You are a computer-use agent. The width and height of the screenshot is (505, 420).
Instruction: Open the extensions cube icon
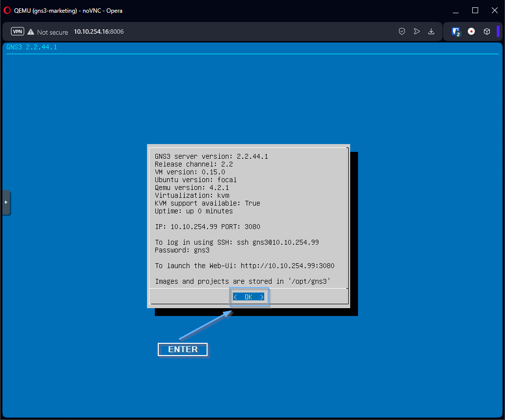click(x=487, y=31)
